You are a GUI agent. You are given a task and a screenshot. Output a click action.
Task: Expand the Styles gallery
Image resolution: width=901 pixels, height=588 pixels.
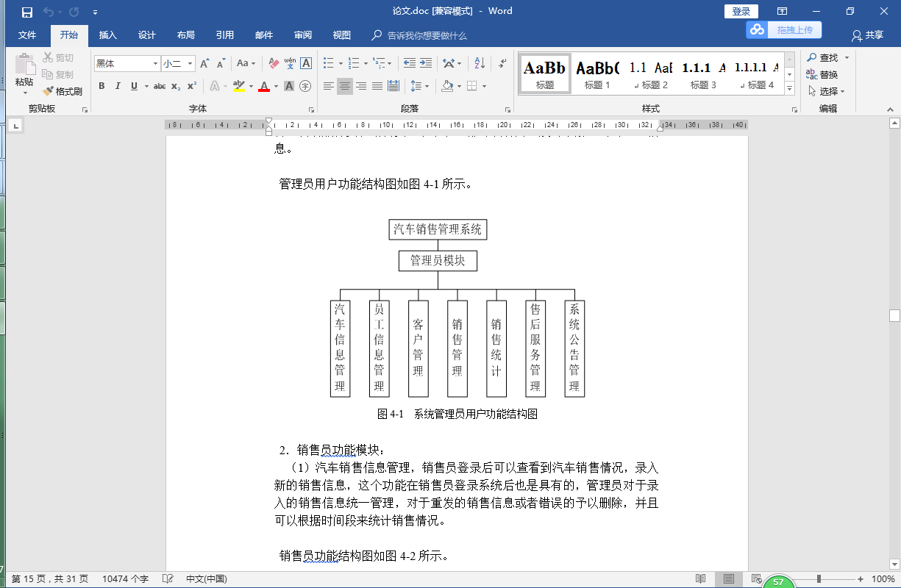pyautogui.click(x=790, y=89)
